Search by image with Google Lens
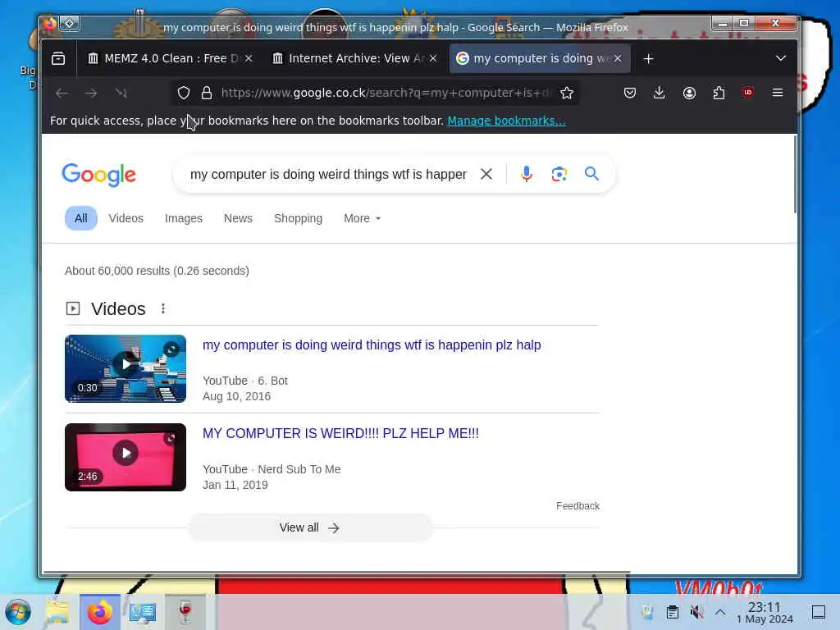 [559, 174]
